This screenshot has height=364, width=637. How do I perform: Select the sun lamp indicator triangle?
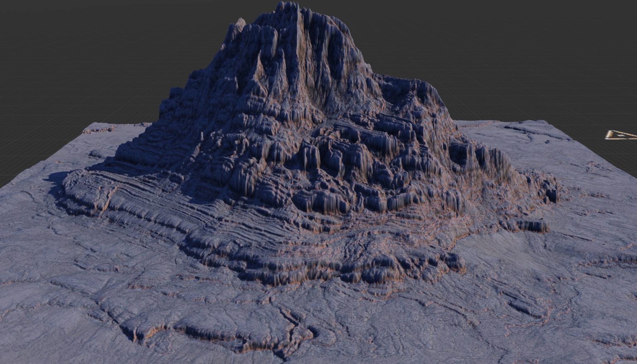coord(621,135)
